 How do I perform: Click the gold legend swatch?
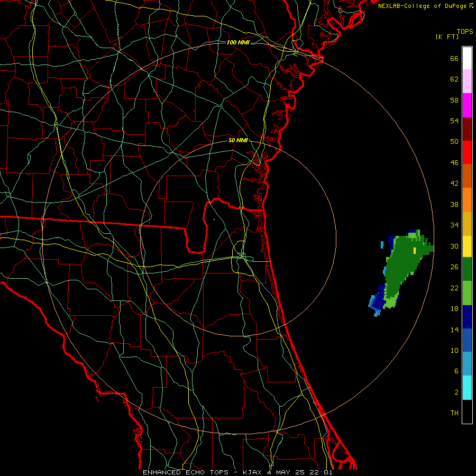click(x=467, y=224)
